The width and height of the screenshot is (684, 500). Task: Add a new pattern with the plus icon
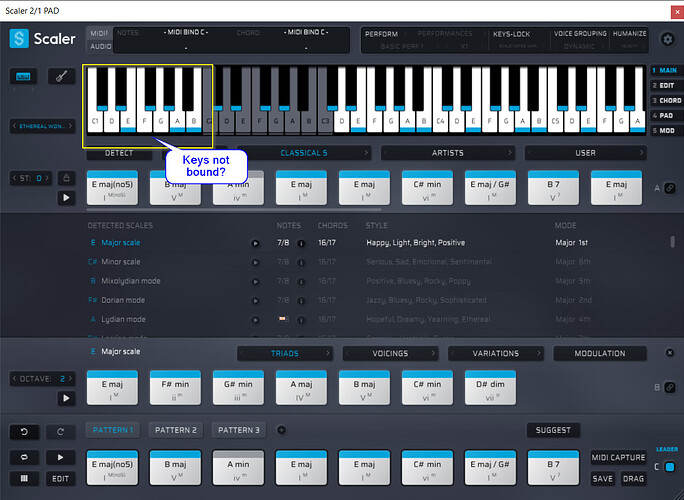(281, 430)
